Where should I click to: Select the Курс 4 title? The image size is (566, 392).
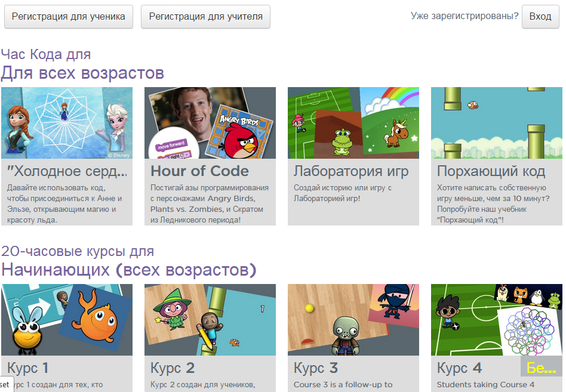pyautogui.click(x=460, y=368)
